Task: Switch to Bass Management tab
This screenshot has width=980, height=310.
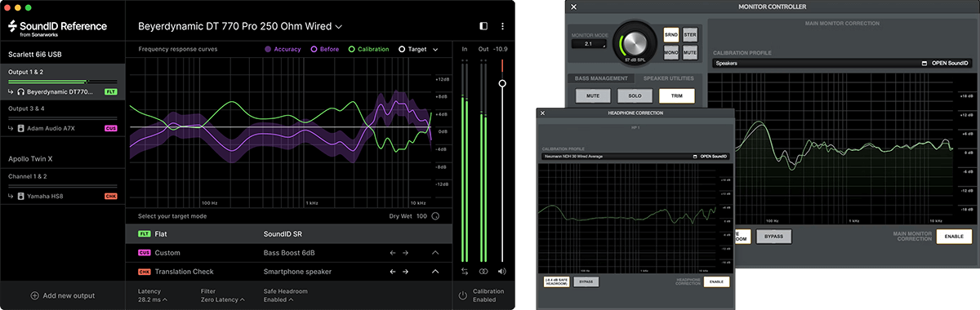Action: (601, 78)
